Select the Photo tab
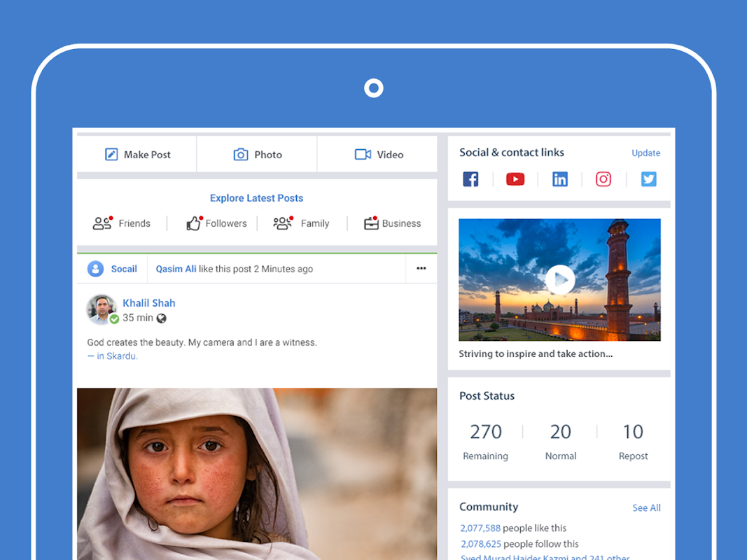 257,154
